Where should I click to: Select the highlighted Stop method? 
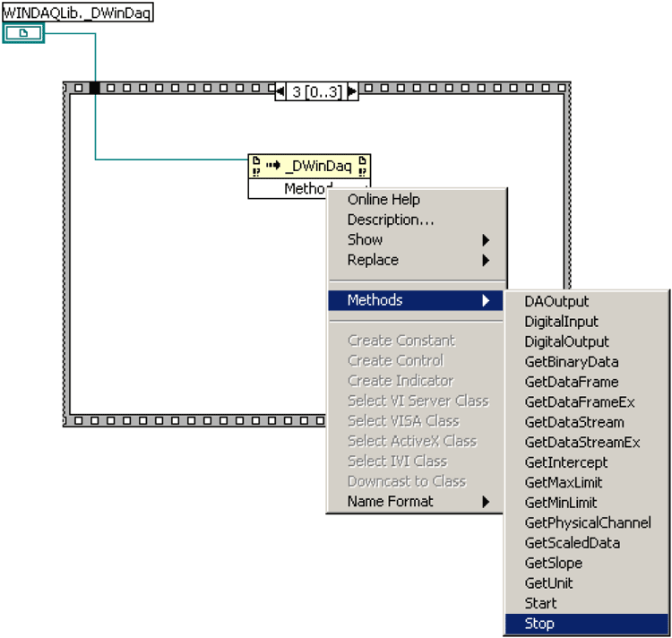pyautogui.click(x=587, y=624)
